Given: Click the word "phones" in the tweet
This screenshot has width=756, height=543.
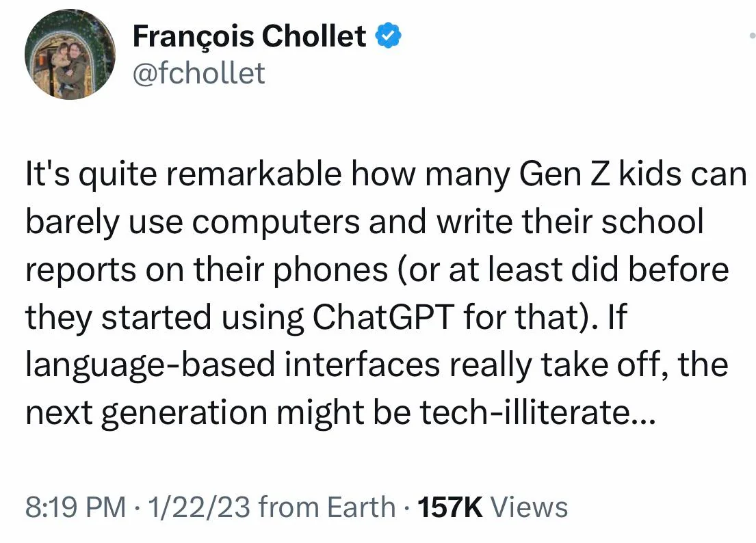Looking at the screenshot, I should (x=330, y=271).
